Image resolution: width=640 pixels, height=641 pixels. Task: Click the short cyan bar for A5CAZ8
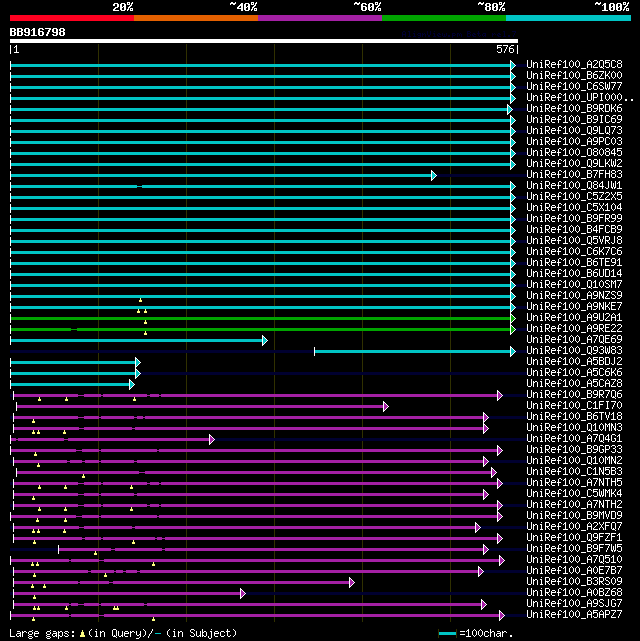pyautogui.click(x=70, y=385)
